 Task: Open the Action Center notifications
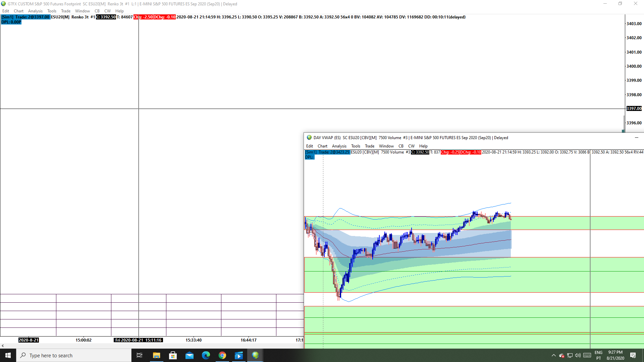tap(633, 355)
